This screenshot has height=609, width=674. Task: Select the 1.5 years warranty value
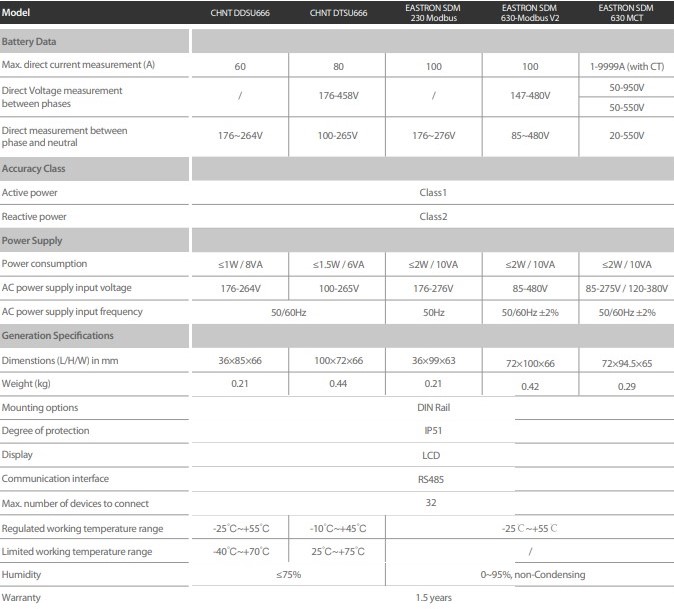[x=433, y=598]
